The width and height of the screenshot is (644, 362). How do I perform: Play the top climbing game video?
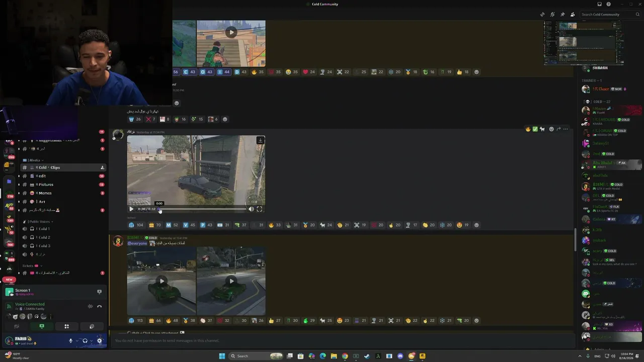click(x=231, y=32)
